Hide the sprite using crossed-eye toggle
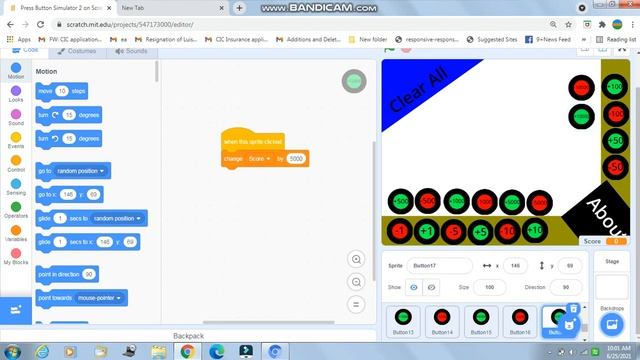Screen dimensions: 640x360 tap(431, 287)
